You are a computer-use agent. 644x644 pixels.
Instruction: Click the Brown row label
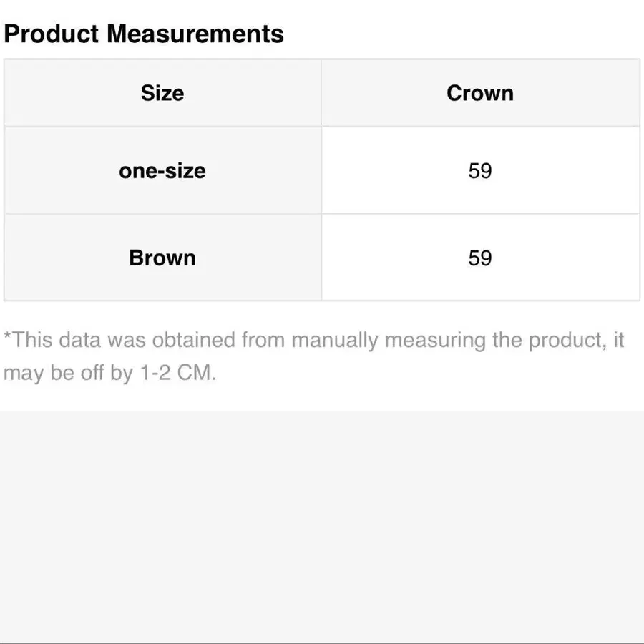coord(162,258)
